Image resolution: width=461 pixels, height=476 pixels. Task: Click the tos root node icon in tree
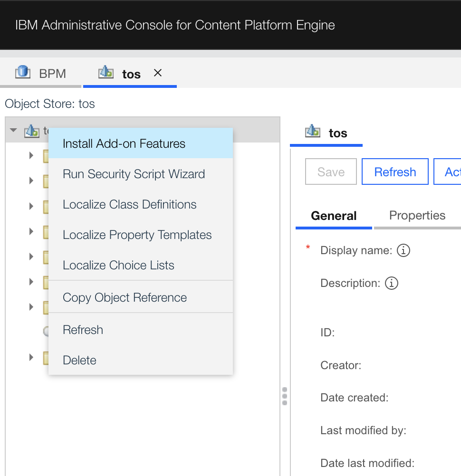(x=32, y=131)
